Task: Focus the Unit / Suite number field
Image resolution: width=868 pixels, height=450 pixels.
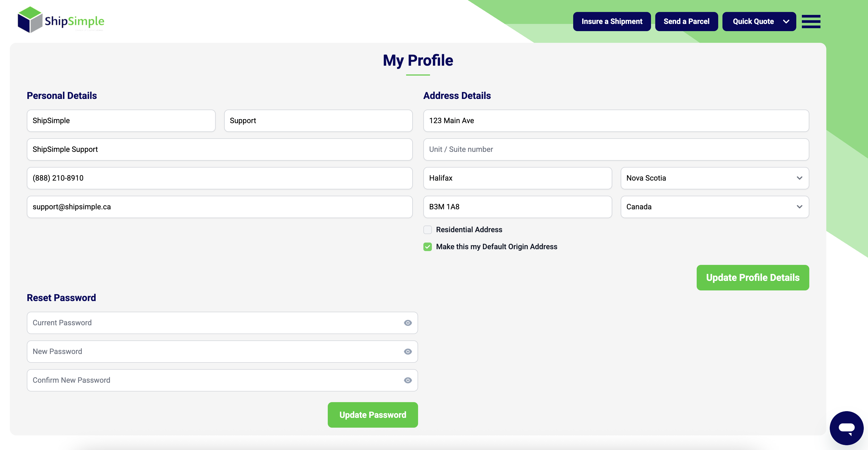Action: (x=616, y=149)
